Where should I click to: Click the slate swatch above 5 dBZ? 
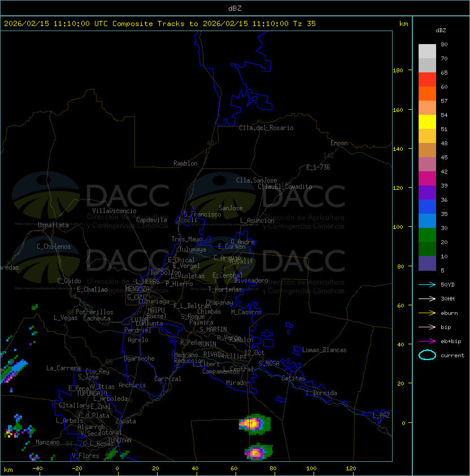[427, 263]
